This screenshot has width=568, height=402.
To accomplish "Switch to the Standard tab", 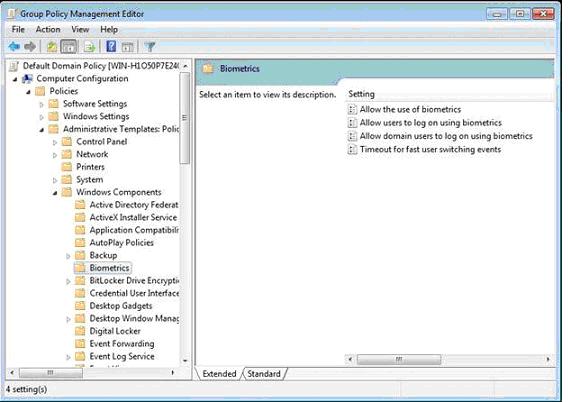I will click(264, 374).
